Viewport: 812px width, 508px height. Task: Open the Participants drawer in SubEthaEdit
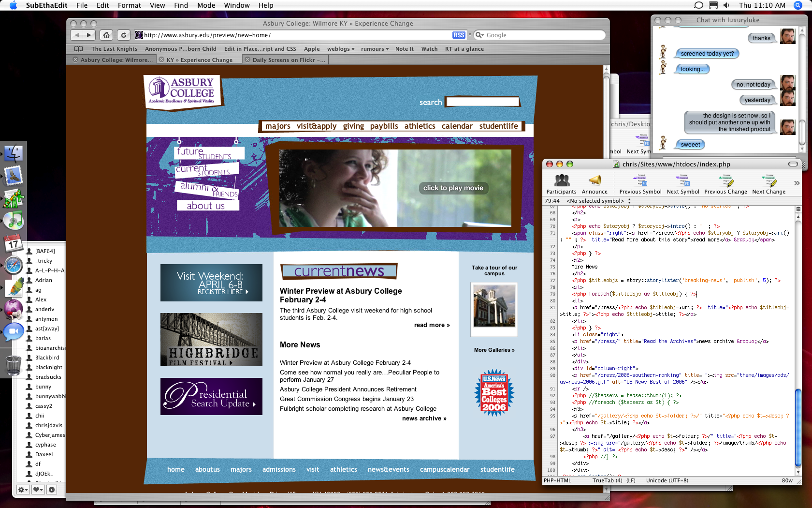561,184
